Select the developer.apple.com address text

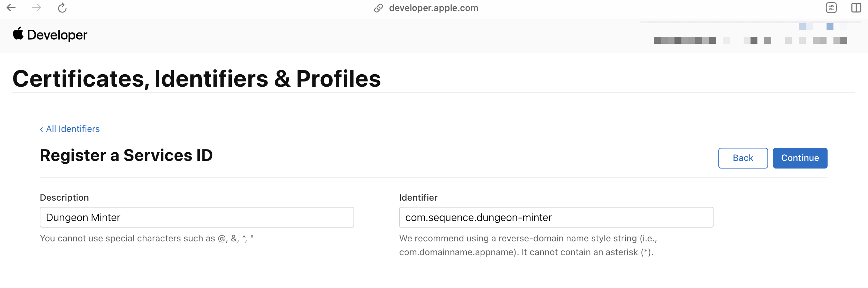click(x=433, y=8)
